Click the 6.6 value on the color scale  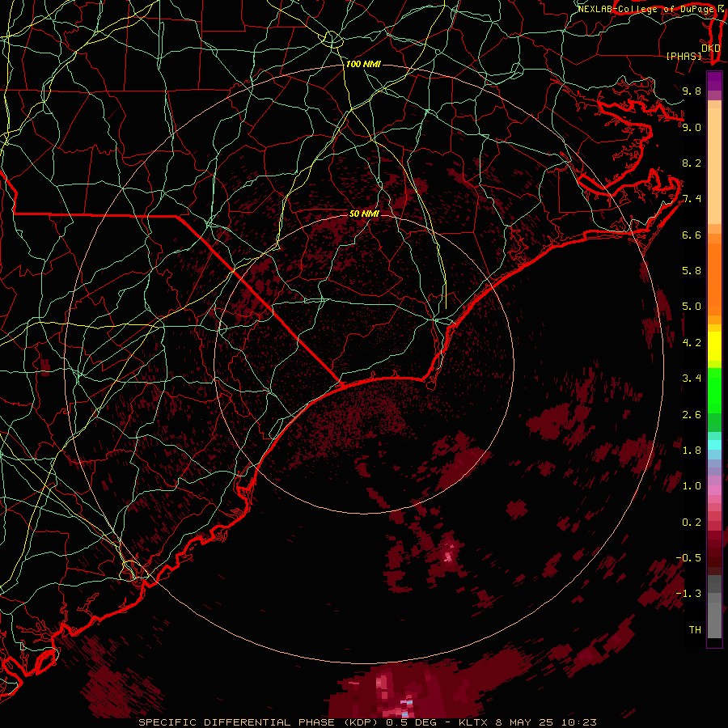pos(692,235)
